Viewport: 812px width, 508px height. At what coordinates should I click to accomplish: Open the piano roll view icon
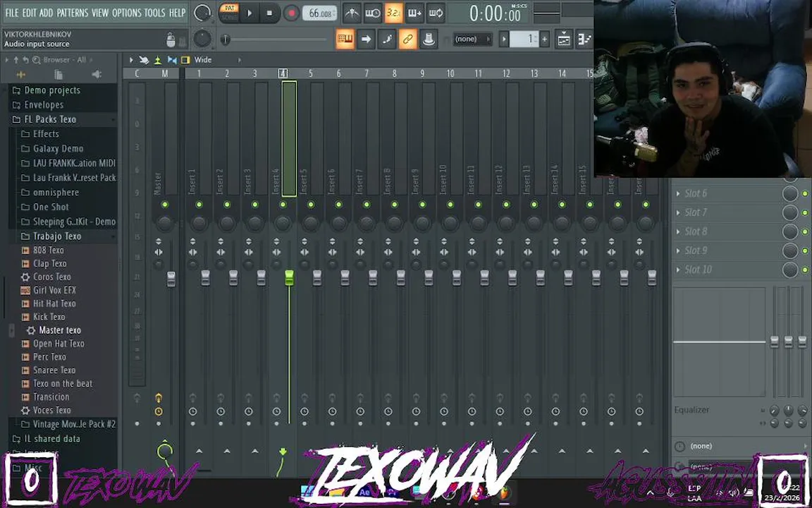(584, 39)
